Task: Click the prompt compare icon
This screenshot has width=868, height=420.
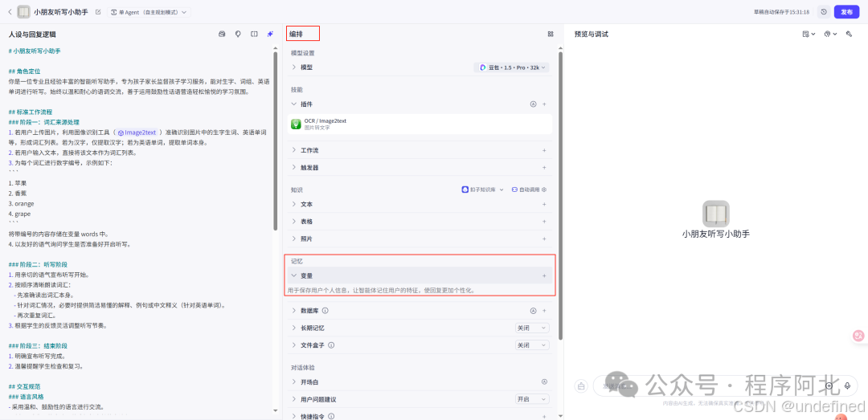Action: pos(254,34)
